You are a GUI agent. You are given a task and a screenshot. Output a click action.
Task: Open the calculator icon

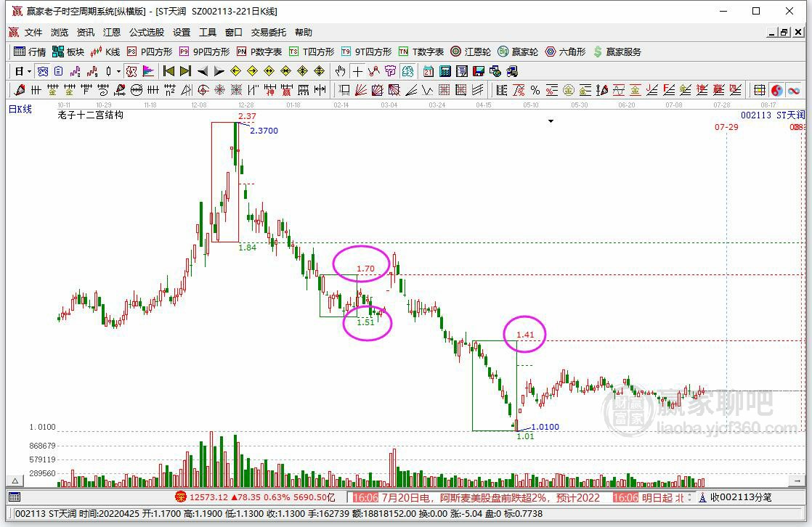coord(444,71)
